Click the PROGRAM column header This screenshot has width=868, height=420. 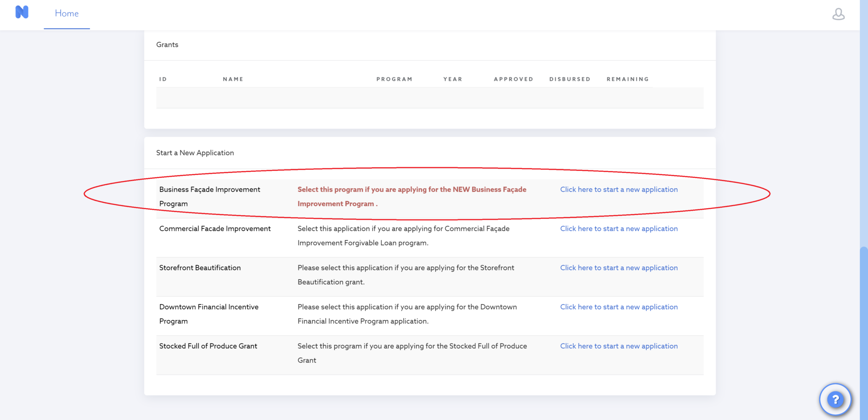[x=394, y=79]
